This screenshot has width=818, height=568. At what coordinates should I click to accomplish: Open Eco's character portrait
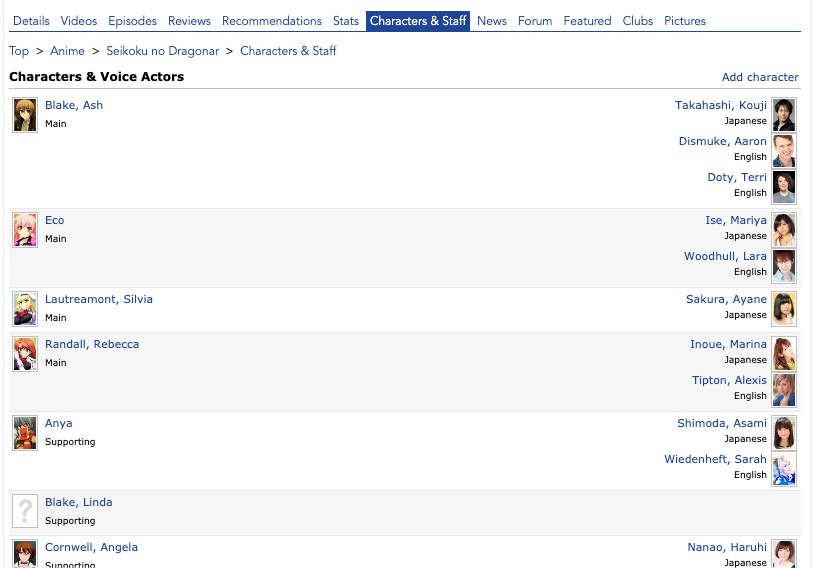25,230
